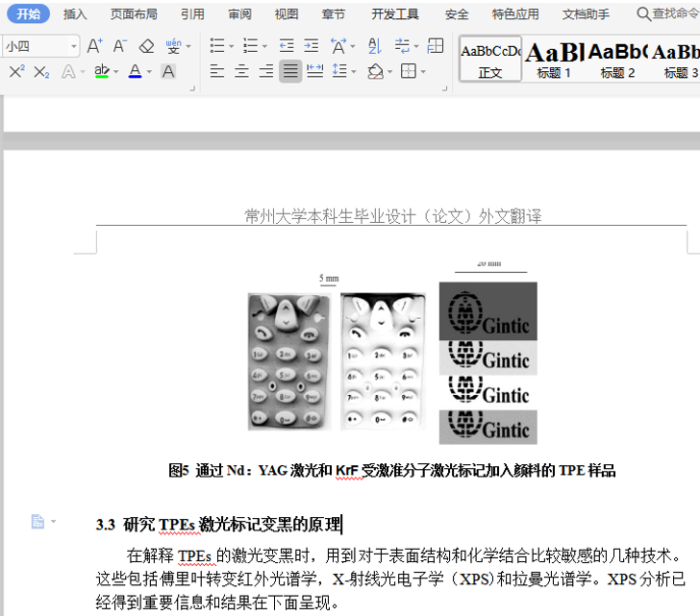Apply text effects outlined A icon
This screenshot has height=616, width=700.
coord(68,71)
